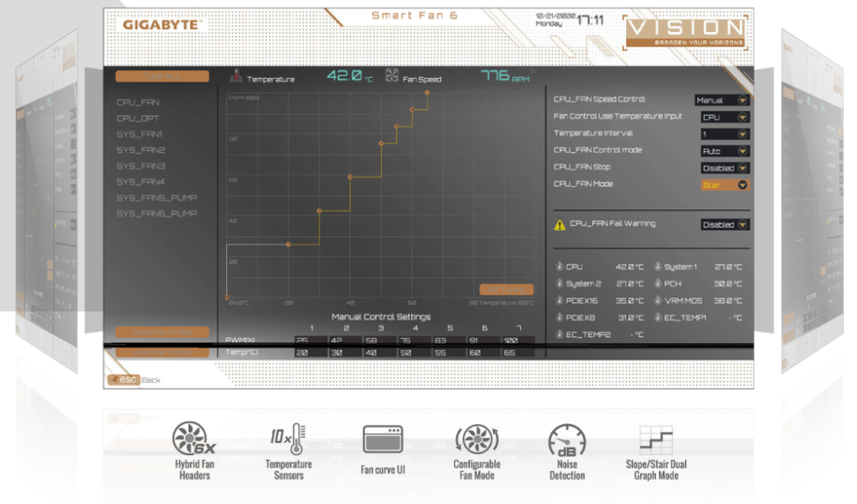Click the topmost fan curve point at 65°C

click(427, 93)
